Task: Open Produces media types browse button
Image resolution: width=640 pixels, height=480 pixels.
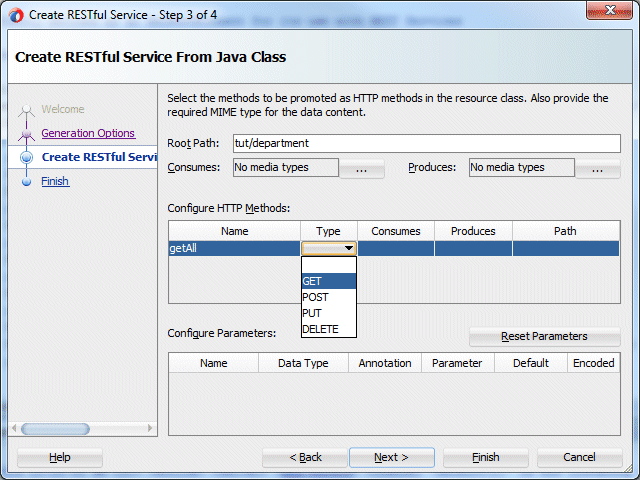Action: (598, 169)
